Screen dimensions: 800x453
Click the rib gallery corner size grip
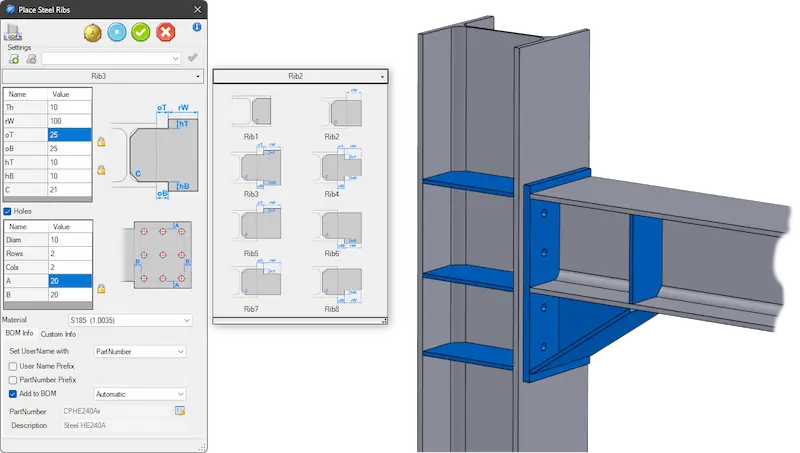[x=384, y=321]
